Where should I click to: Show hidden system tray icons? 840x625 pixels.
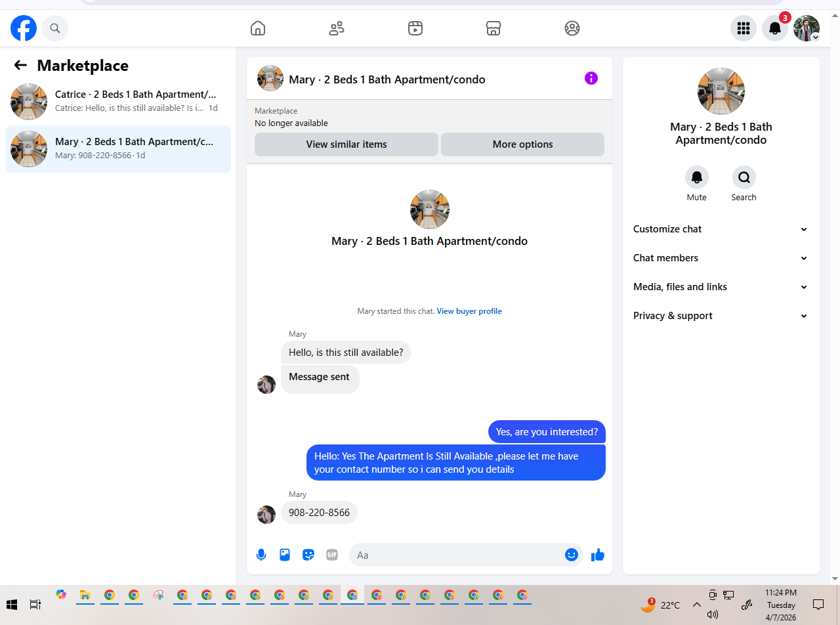tap(697, 605)
